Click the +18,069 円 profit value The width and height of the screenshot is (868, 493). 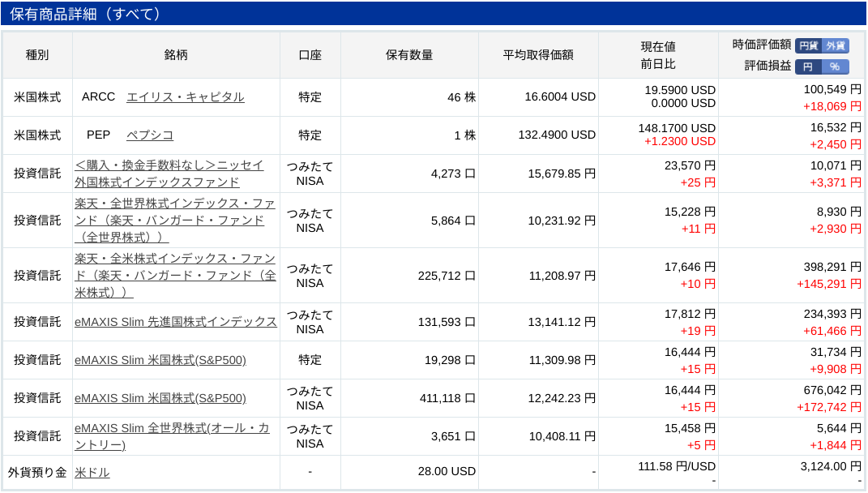click(832, 106)
